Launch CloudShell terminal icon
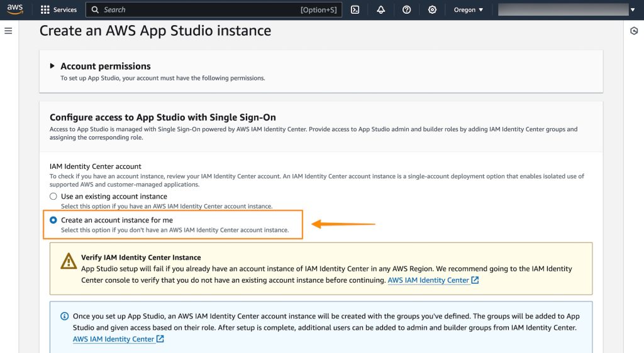Viewport: 644px width, 353px height. click(x=355, y=10)
